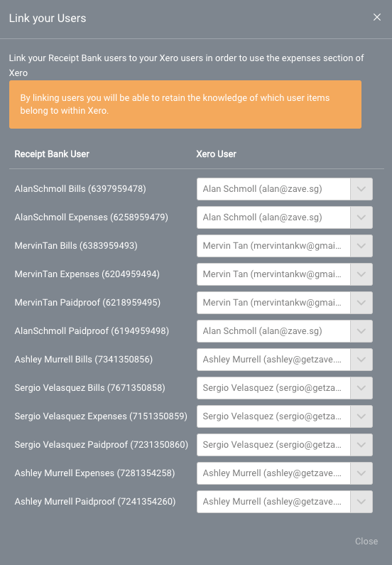Click the orange linking users info banner

(185, 104)
